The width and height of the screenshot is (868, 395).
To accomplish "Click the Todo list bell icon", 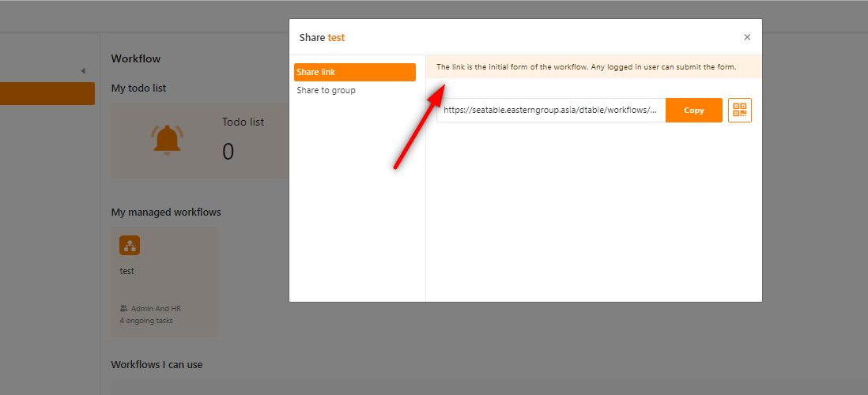I will (167, 139).
